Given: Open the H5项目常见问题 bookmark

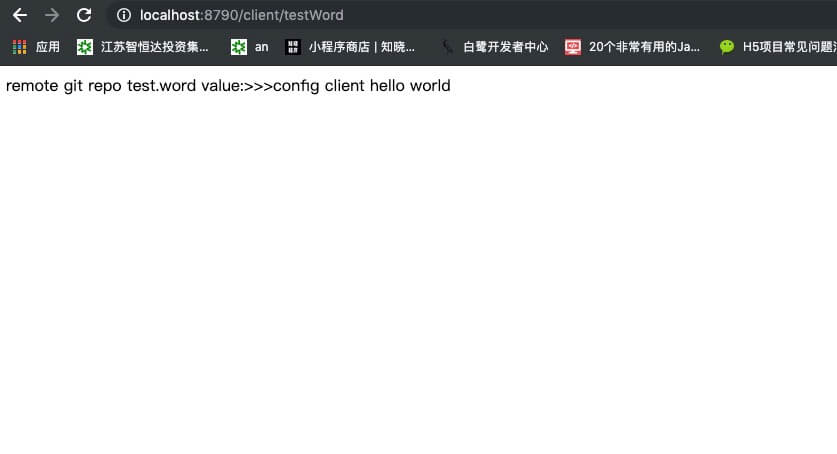Looking at the screenshot, I should point(778,47).
